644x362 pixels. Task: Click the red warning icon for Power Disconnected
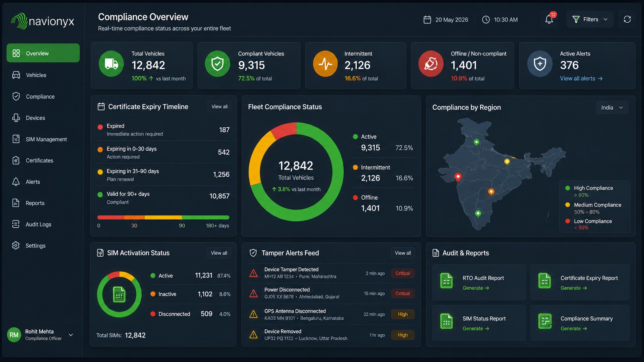[x=253, y=294]
